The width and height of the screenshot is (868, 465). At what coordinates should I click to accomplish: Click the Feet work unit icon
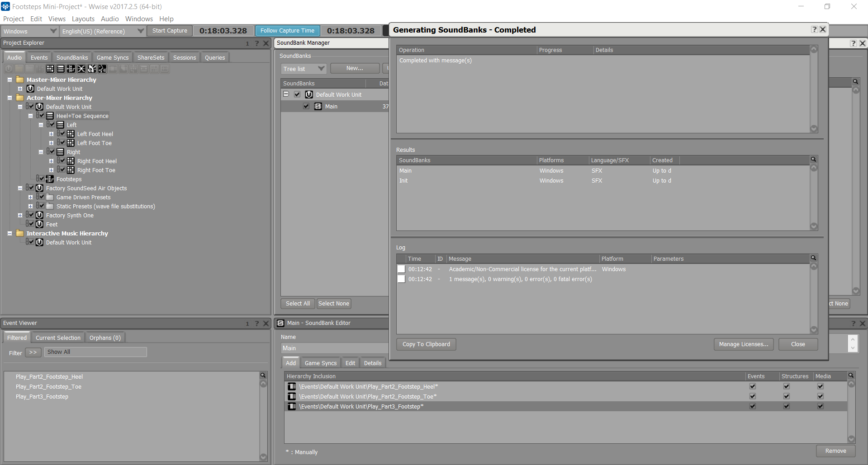pyautogui.click(x=39, y=224)
